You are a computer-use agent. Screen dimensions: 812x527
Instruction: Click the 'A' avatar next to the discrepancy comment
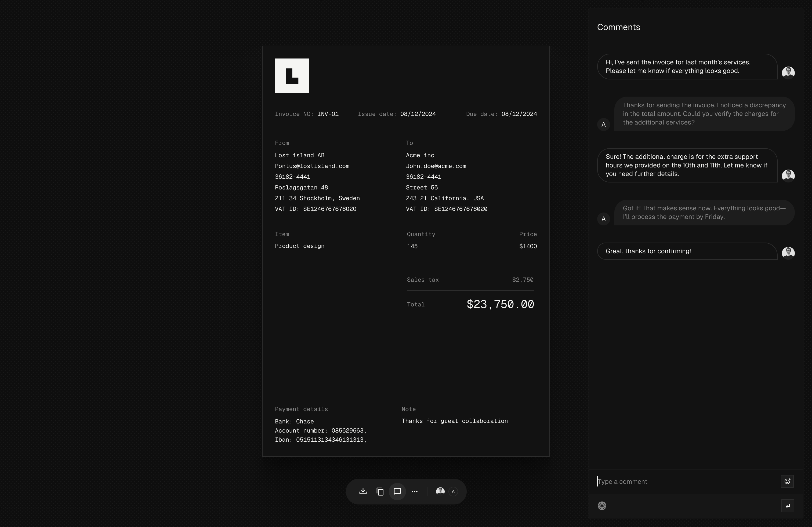(603, 125)
